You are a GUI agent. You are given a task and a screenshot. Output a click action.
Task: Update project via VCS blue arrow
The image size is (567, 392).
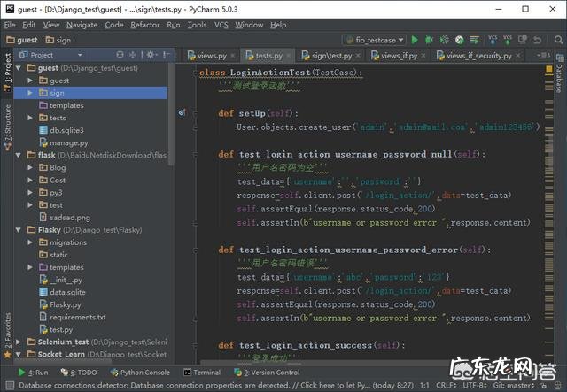(x=493, y=40)
